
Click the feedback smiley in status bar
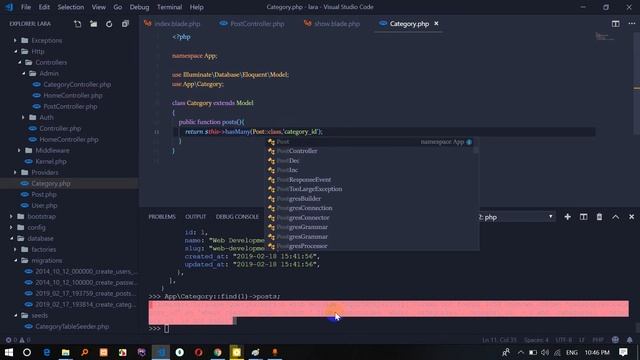615,340
